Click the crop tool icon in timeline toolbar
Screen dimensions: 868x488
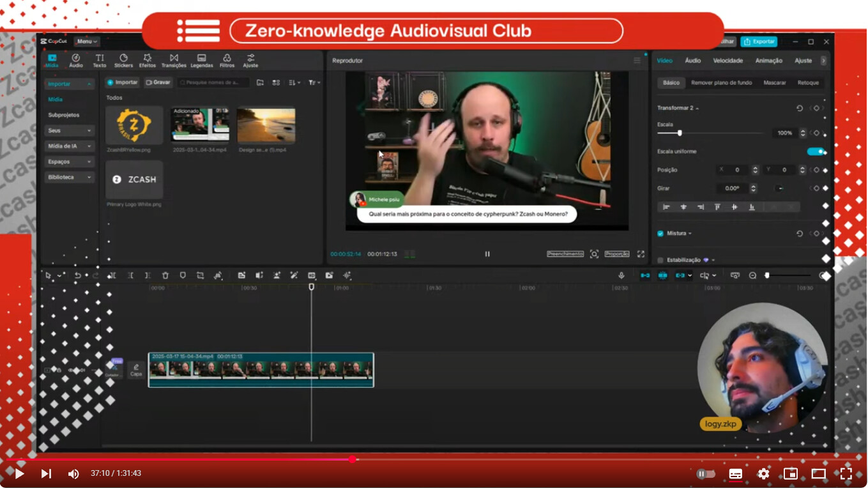point(200,275)
